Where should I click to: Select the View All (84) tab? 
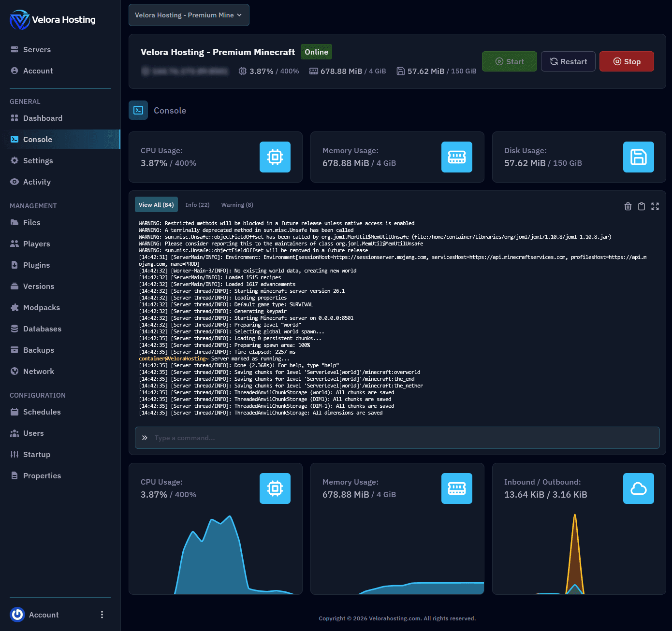[156, 205]
